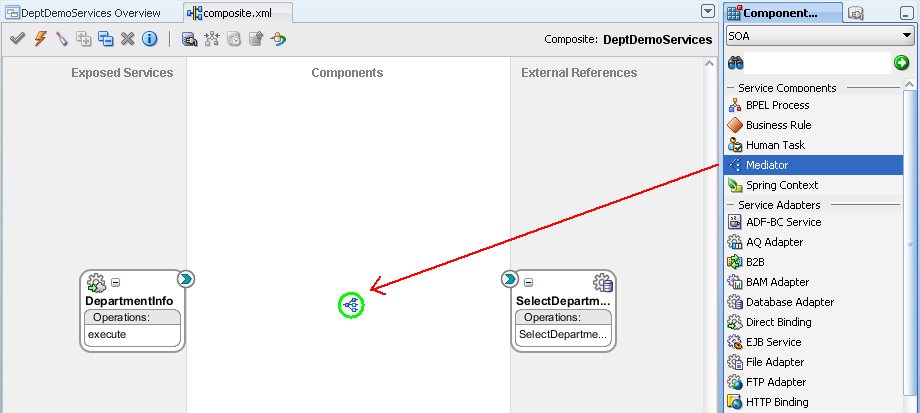The image size is (920, 413).
Task: Collapse the Service Adapters section
Action: click(731, 205)
